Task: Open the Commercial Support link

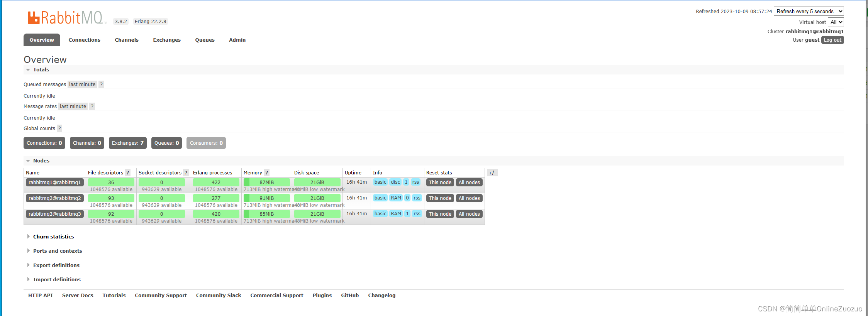Action: pyautogui.click(x=277, y=295)
